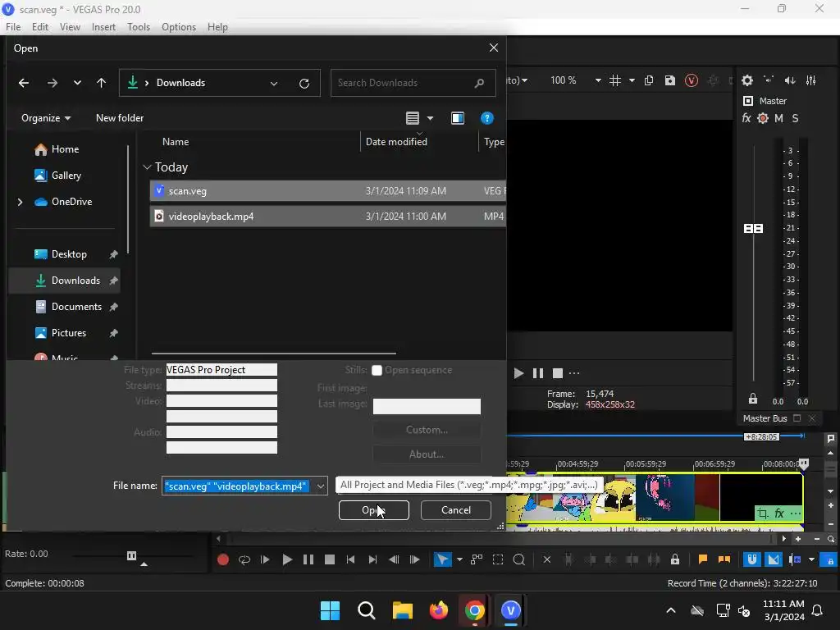The width and height of the screenshot is (840, 630).
Task: Click New folder in the Open dialog
Action: point(120,118)
